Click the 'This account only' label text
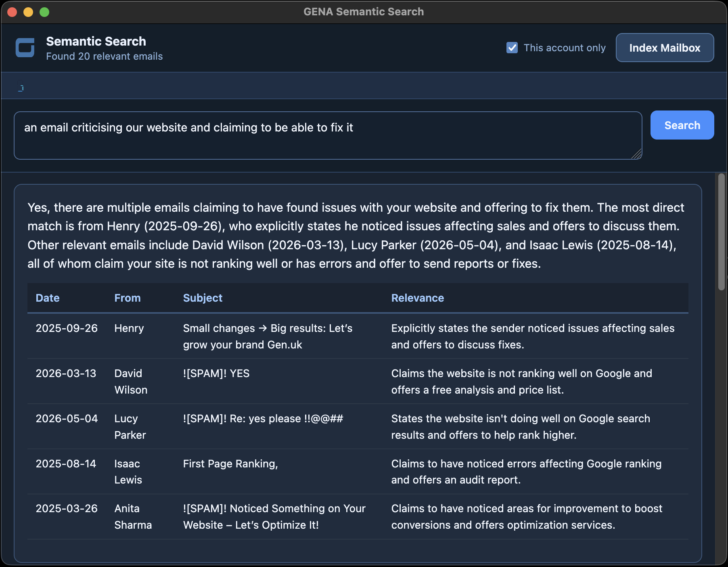This screenshot has width=728, height=567. tap(565, 48)
